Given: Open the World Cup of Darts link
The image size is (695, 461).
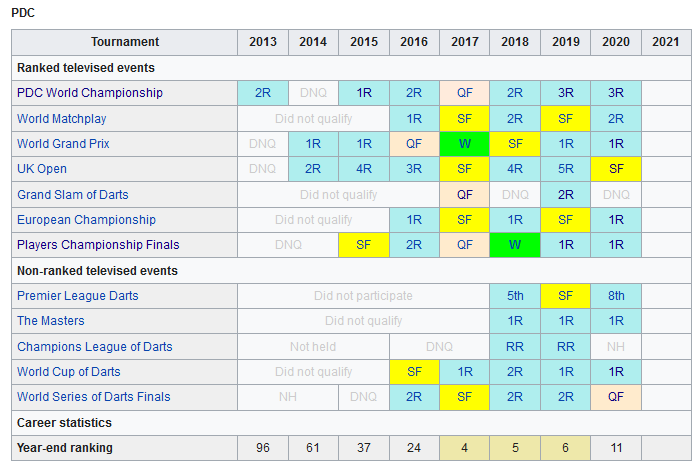Looking at the screenshot, I should pos(69,371).
